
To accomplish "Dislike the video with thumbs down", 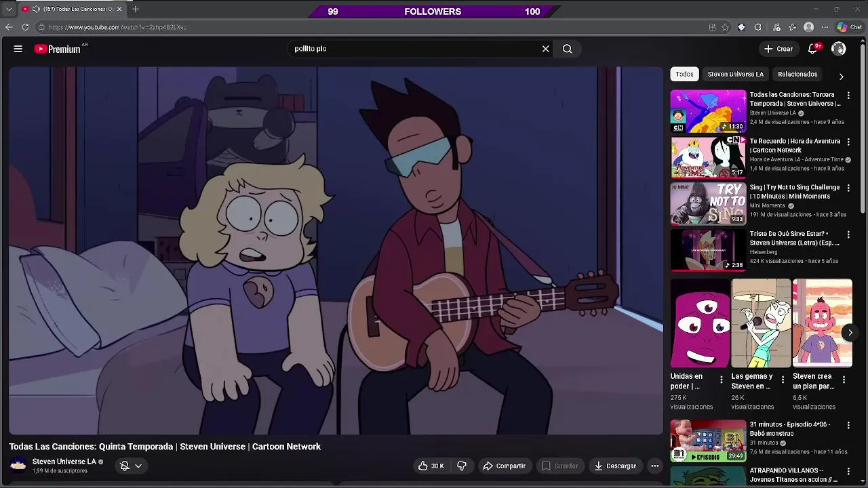I will (462, 466).
